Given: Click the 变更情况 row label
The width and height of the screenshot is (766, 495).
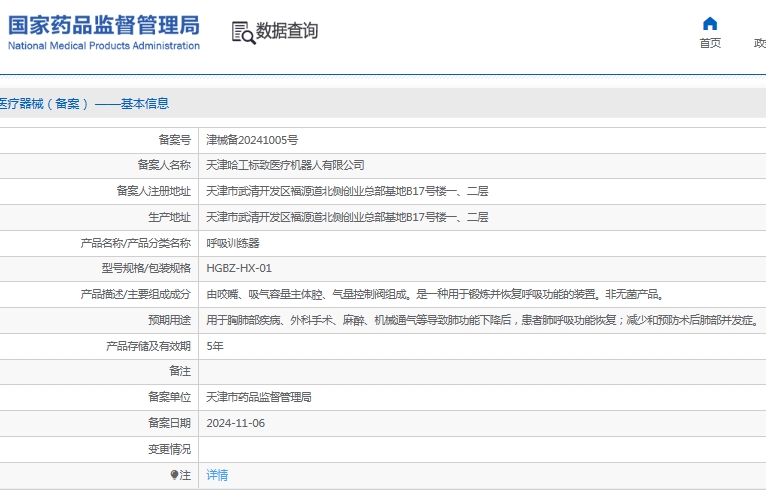Looking at the screenshot, I should [x=170, y=449].
